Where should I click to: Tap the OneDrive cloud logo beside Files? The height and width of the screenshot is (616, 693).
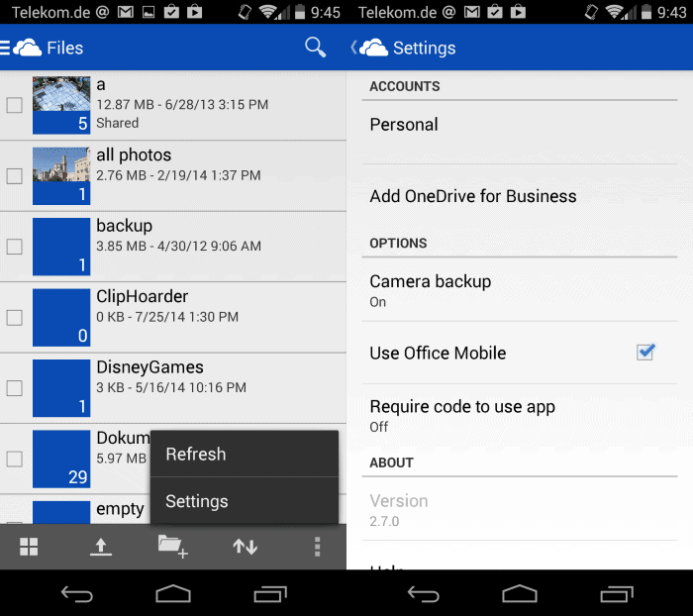pyautogui.click(x=27, y=48)
